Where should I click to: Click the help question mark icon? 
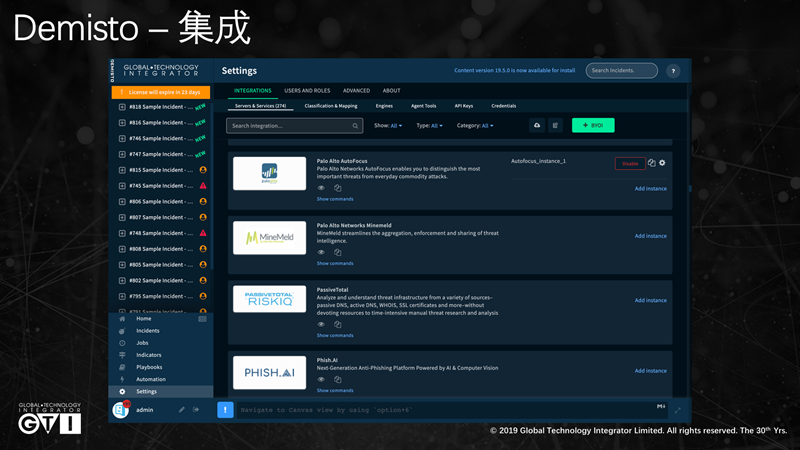click(673, 71)
